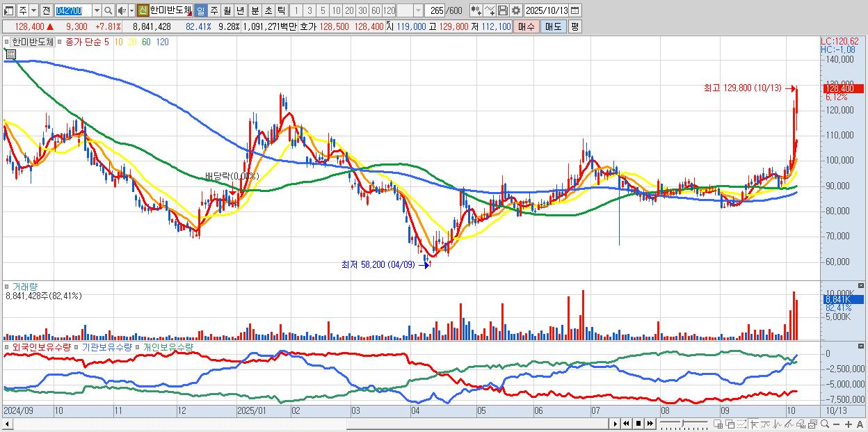Open the calendar date picker icon
Image resolution: width=868 pixels, height=432 pixels.
pos(577,10)
